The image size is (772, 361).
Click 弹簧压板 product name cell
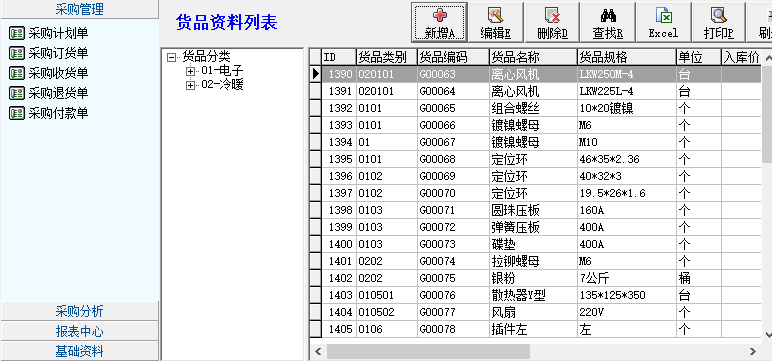[533, 227]
